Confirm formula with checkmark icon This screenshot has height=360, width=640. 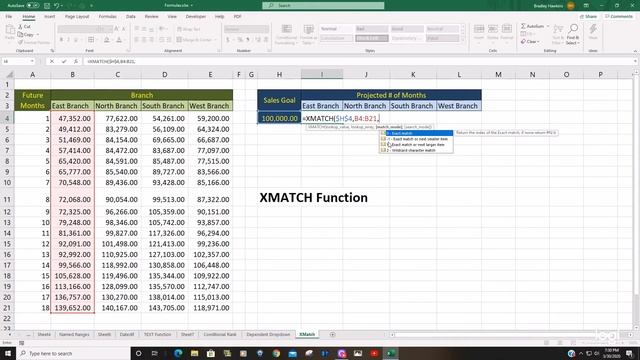(x=64, y=61)
